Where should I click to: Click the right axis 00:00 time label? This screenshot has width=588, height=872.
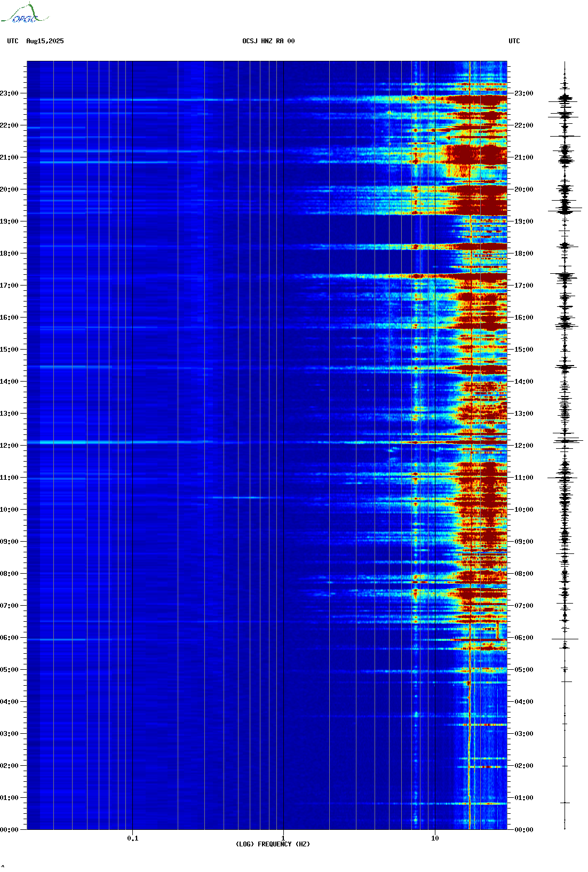click(523, 830)
